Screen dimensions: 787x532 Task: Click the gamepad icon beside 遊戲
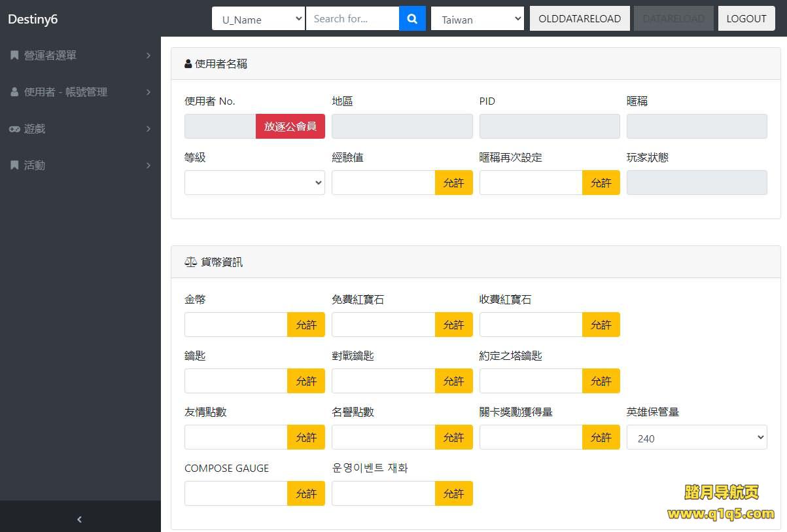[x=14, y=129]
